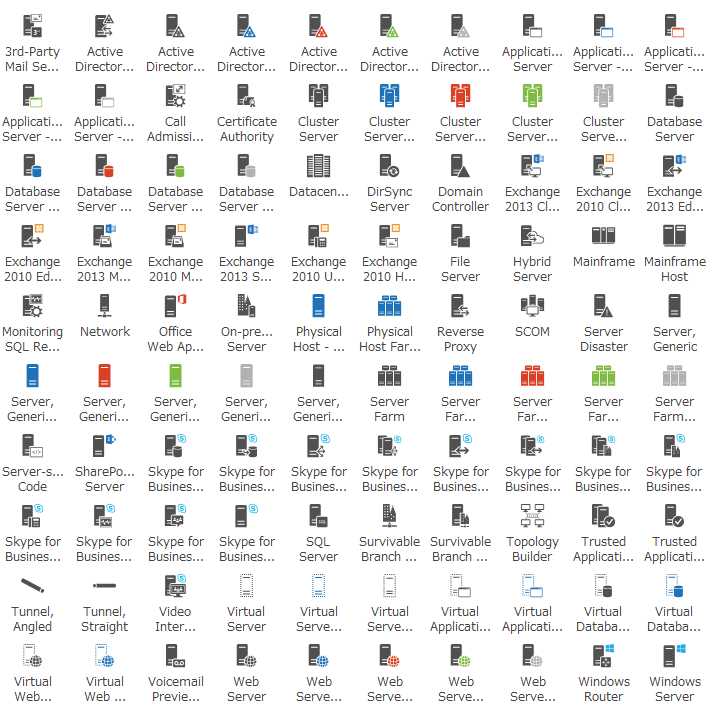720x716 pixels.
Task: Select the SCOM icon
Action: point(532,307)
